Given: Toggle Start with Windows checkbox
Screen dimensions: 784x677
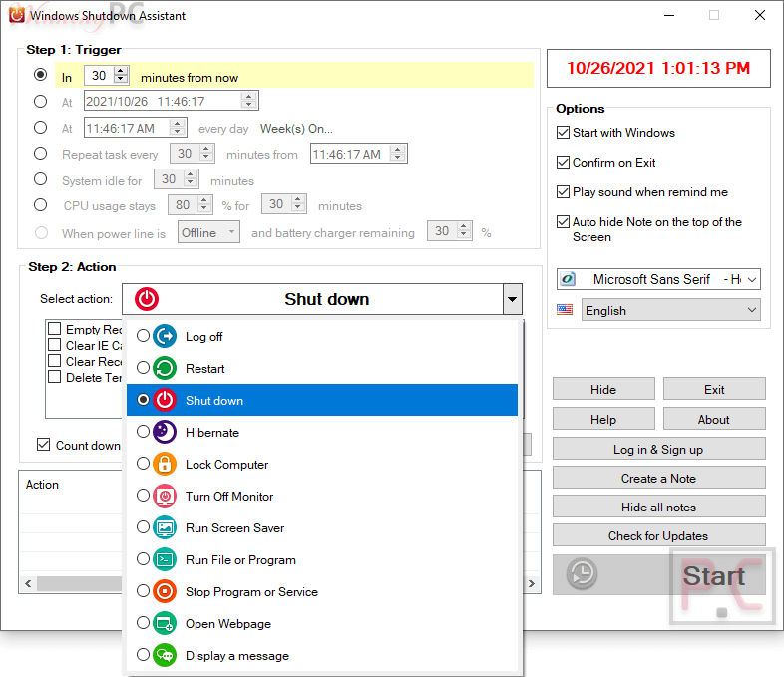Looking at the screenshot, I should [x=563, y=132].
